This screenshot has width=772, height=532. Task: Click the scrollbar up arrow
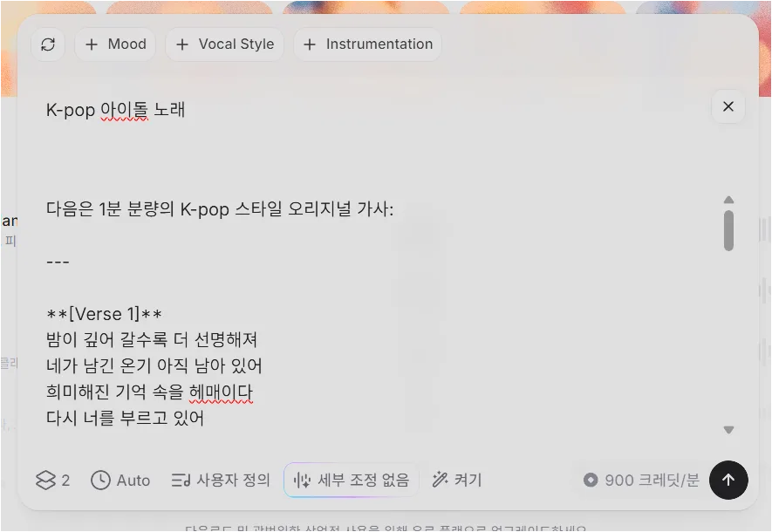pos(728,200)
